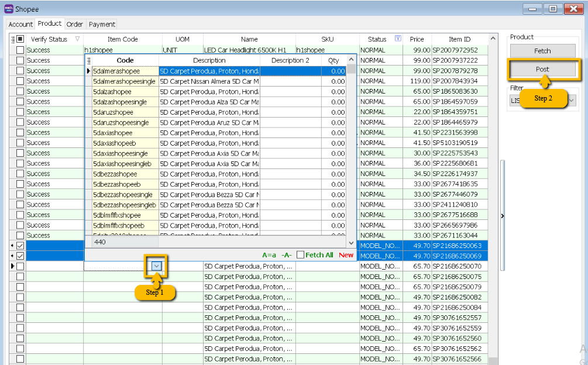Click the A=a case-sensitivity toggle in popup
The height and width of the screenshot is (365, 588).
pyautogui.click(x=269, y=255)
